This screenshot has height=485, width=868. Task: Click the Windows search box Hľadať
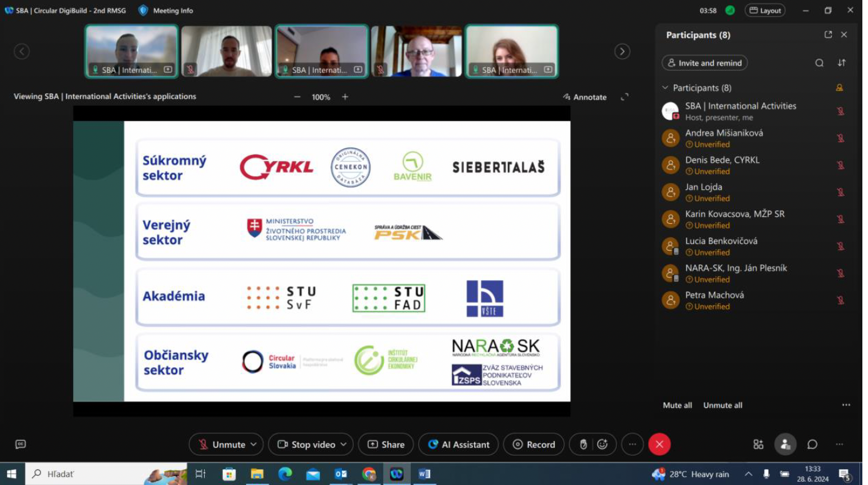click(106, 474)
